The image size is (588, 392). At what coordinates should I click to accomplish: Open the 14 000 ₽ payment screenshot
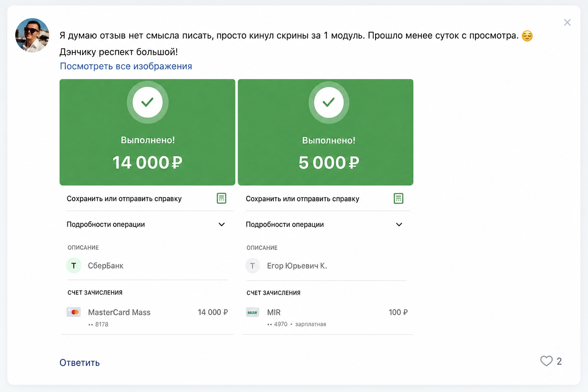(147, 207)
